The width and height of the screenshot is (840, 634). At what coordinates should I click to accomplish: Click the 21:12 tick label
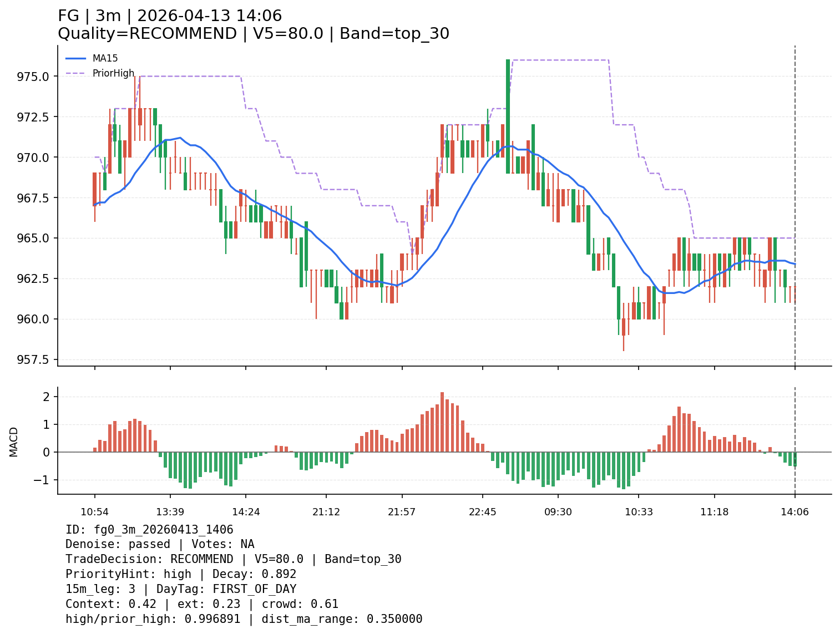[326, 512]
